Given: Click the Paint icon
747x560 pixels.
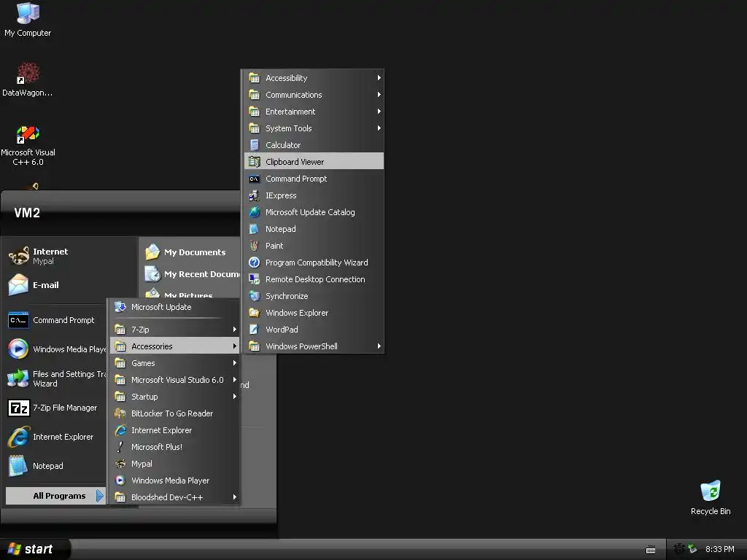Looking at the screenshot, I should (x=255, y=246).
